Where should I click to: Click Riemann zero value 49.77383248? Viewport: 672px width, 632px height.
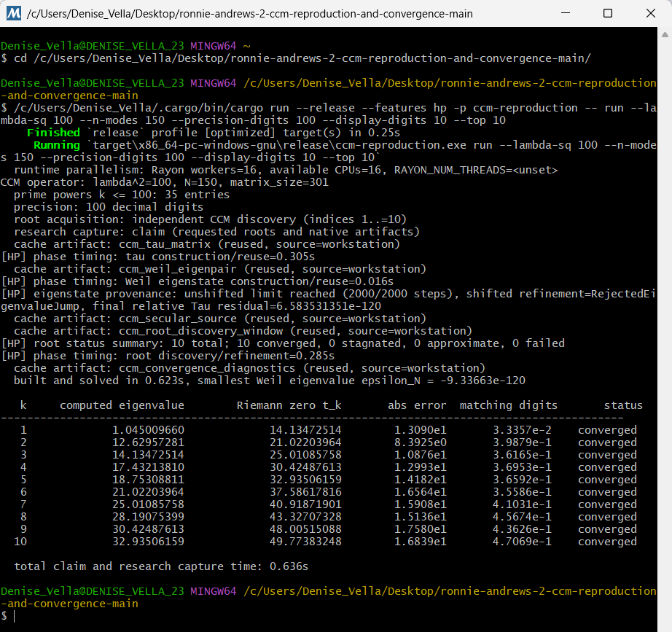click(x=305, y=541)
